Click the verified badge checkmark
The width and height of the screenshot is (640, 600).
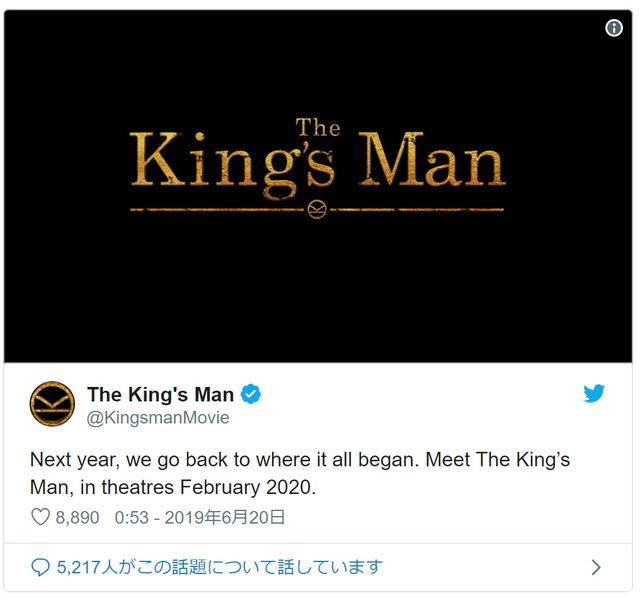(251, 394)
